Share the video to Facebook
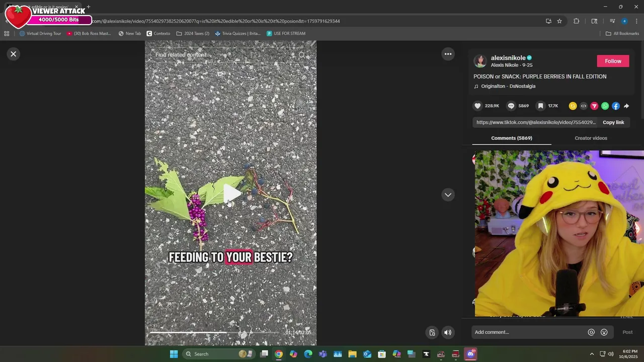 pos(616,106)
